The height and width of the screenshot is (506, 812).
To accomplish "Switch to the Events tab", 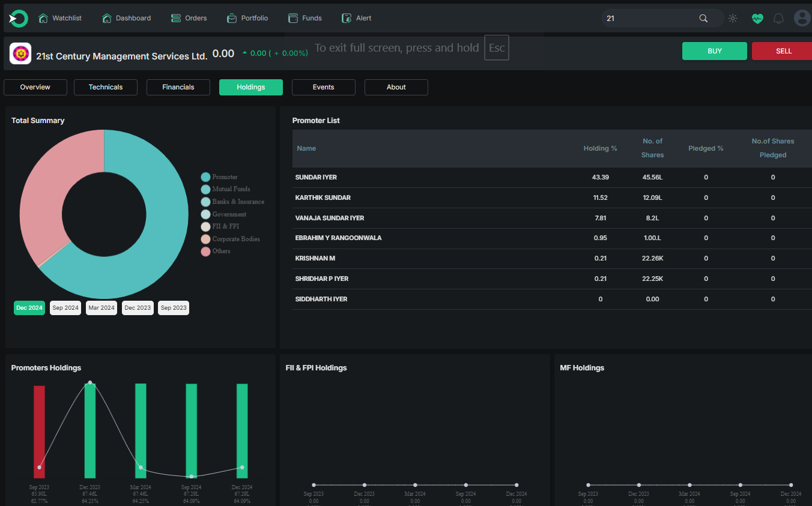I will [324, 87].
